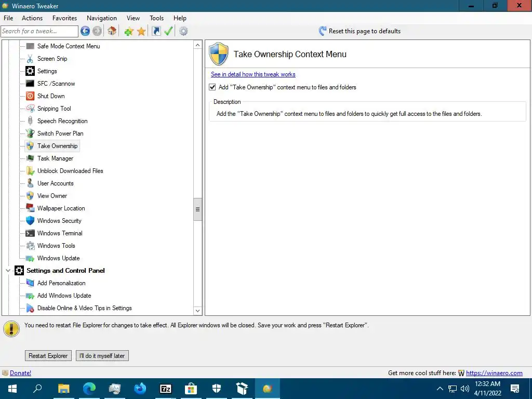
Task: Click the terminal icon for Windows Terminal
Action: 30,233
